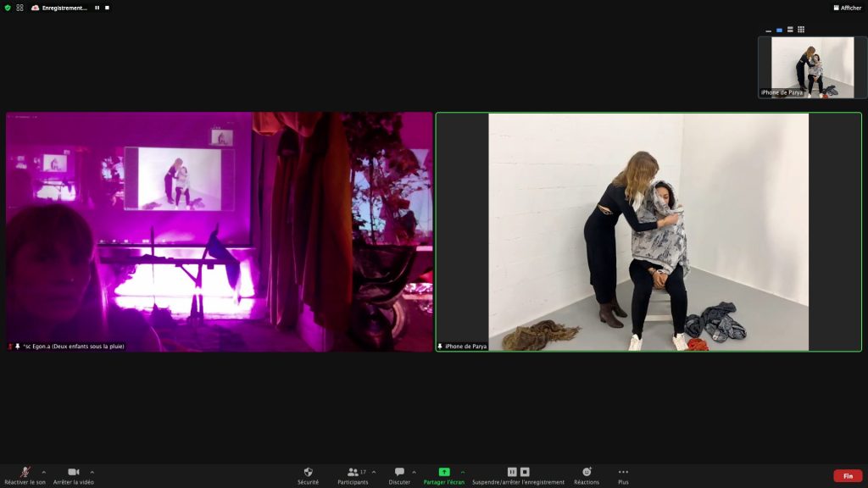Screen dimensions: 868x488
Task: Open the Sécurité shield icon
Action: [308, 472]
